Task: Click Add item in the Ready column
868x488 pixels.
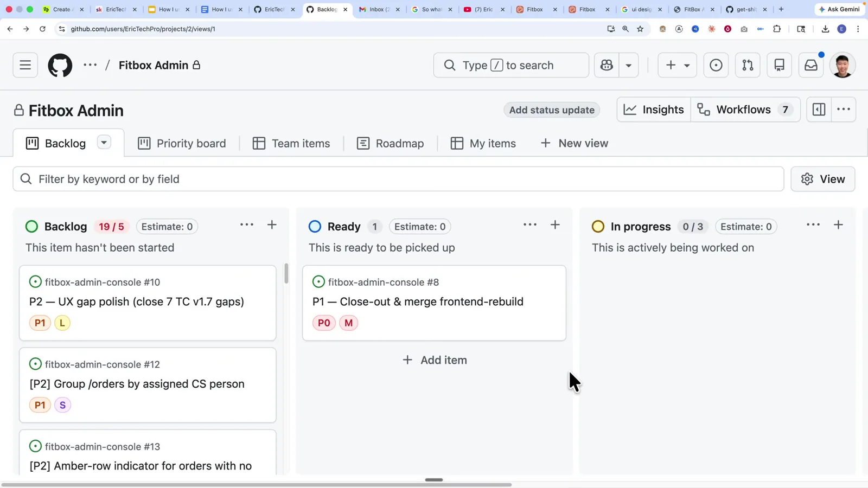Action: click(x=434, y=360)
